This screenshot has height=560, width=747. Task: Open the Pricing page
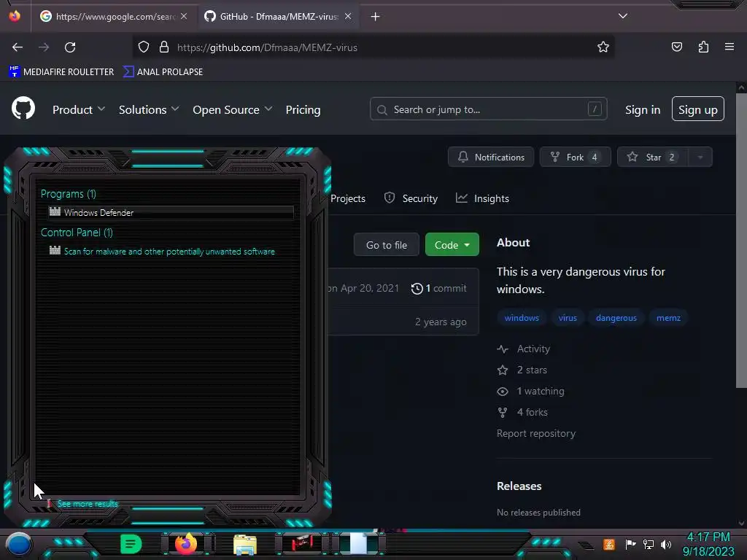pyautogui.click(x=303, y=109)
